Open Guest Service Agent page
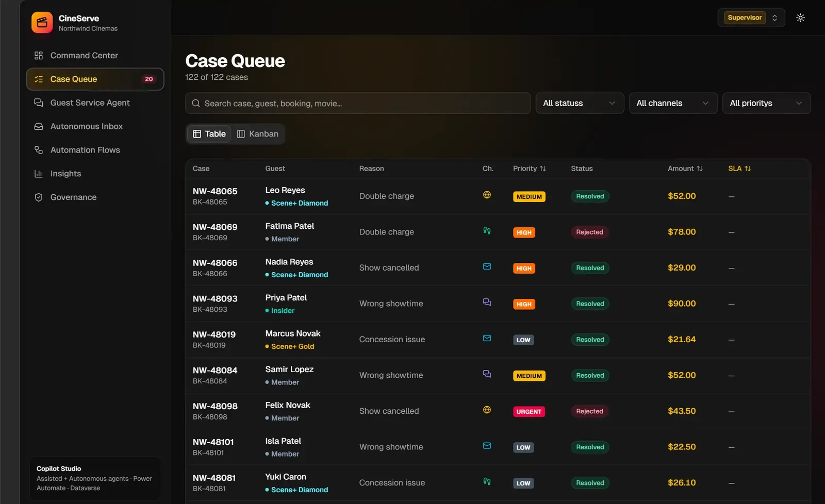825x504 pixels. (x=95, y=103)
